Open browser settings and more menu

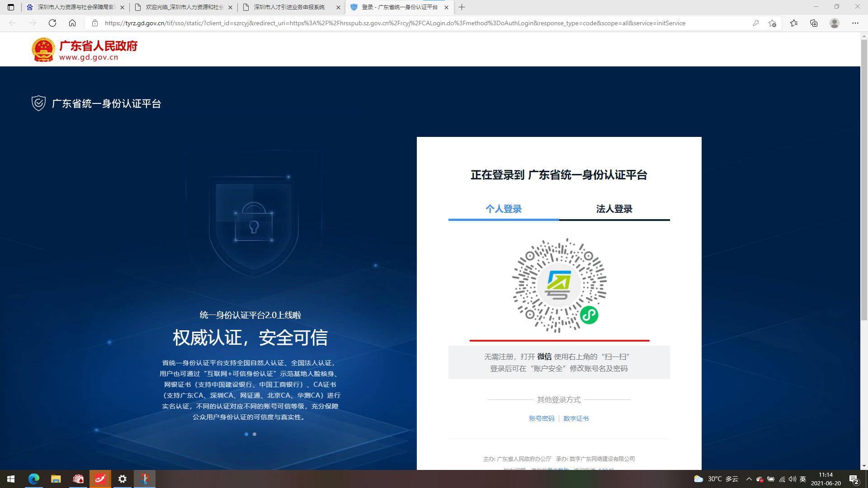coord(855,23)
